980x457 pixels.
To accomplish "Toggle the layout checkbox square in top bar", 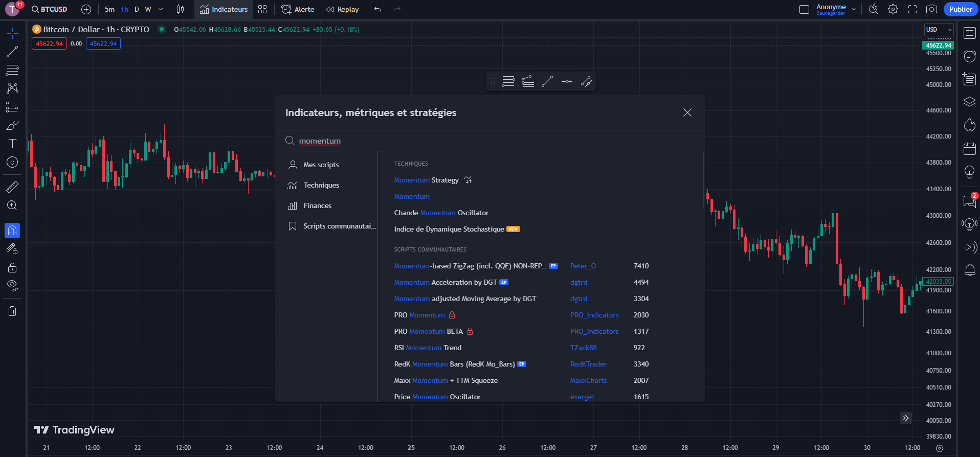I will 804,9.
